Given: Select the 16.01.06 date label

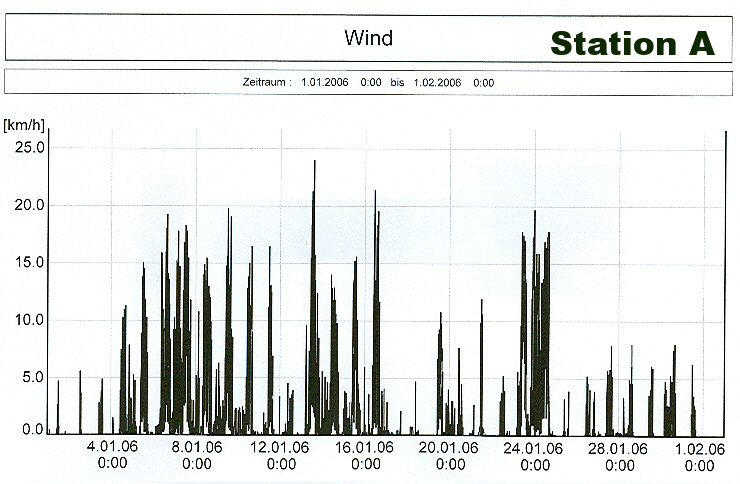Looking at the screenshot, I should 366,448.
